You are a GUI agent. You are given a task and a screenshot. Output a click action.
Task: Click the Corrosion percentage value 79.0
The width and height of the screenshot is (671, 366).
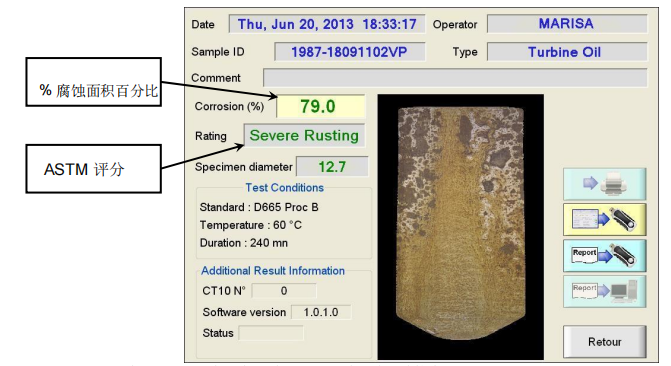coord(321,106)
